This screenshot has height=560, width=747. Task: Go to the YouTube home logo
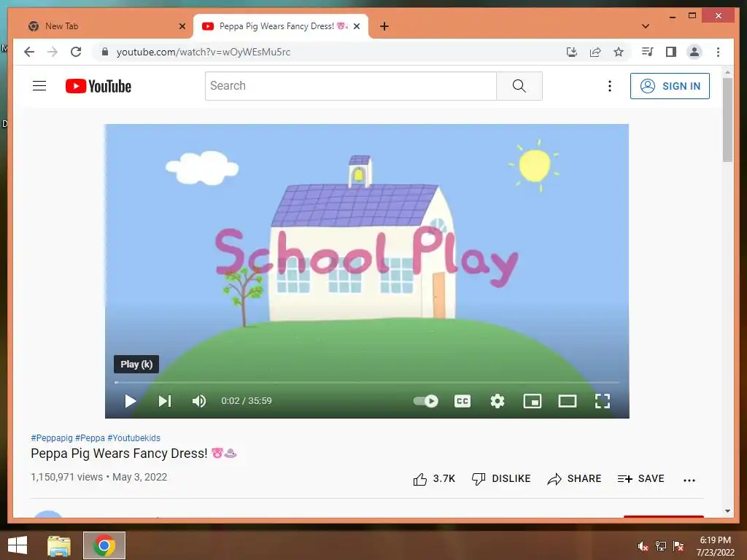[98, 86]
